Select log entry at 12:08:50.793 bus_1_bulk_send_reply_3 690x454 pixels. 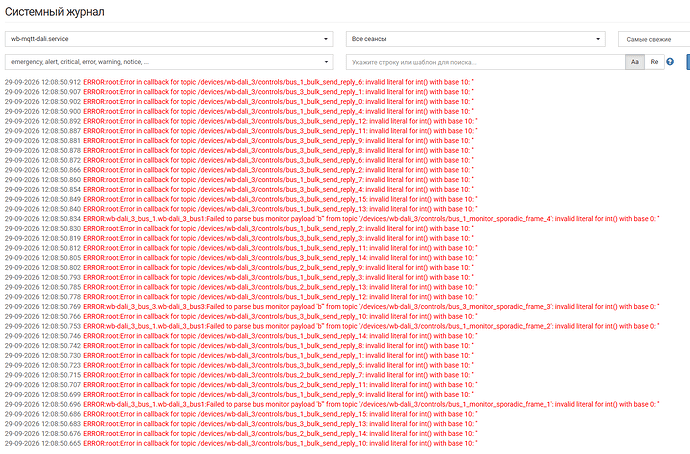click(x=239, y=277)
